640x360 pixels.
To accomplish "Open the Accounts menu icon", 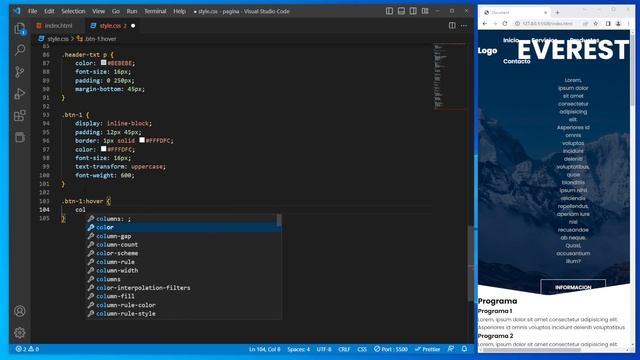I will pos(20,311).
